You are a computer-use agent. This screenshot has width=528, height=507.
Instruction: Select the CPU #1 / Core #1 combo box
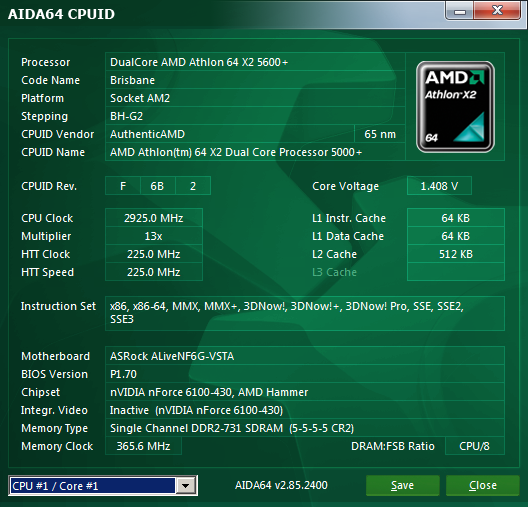pos(103,486)
